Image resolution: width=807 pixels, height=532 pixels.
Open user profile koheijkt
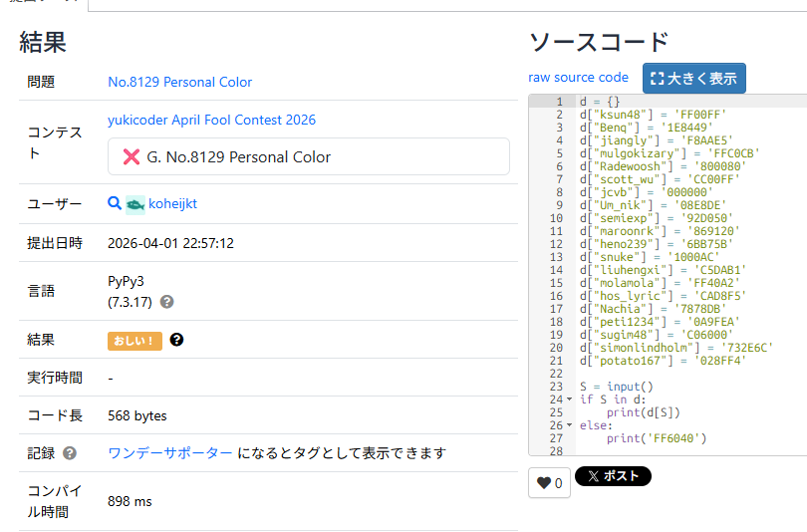click(x=172, y=204)
